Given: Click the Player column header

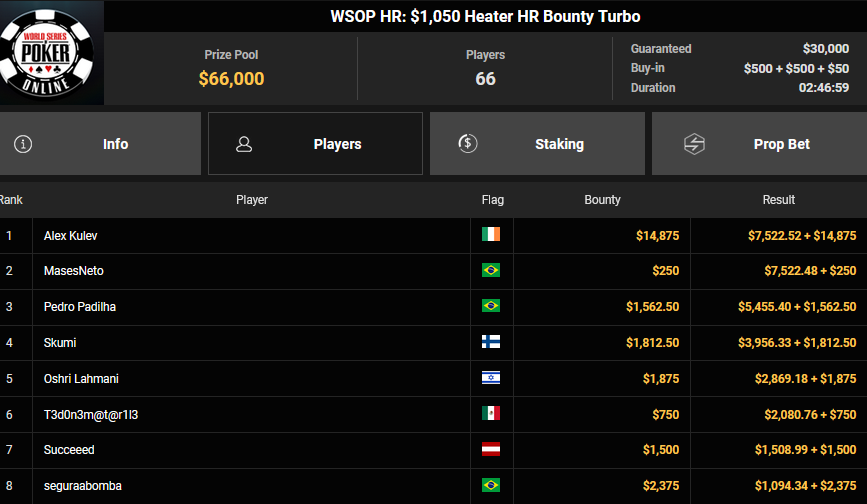Looking at the screenshot, I should point(252,200).
